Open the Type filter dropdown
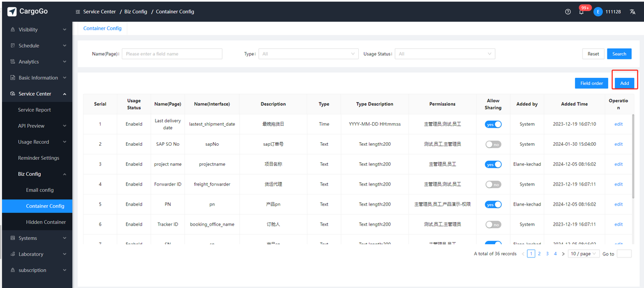 308,54
